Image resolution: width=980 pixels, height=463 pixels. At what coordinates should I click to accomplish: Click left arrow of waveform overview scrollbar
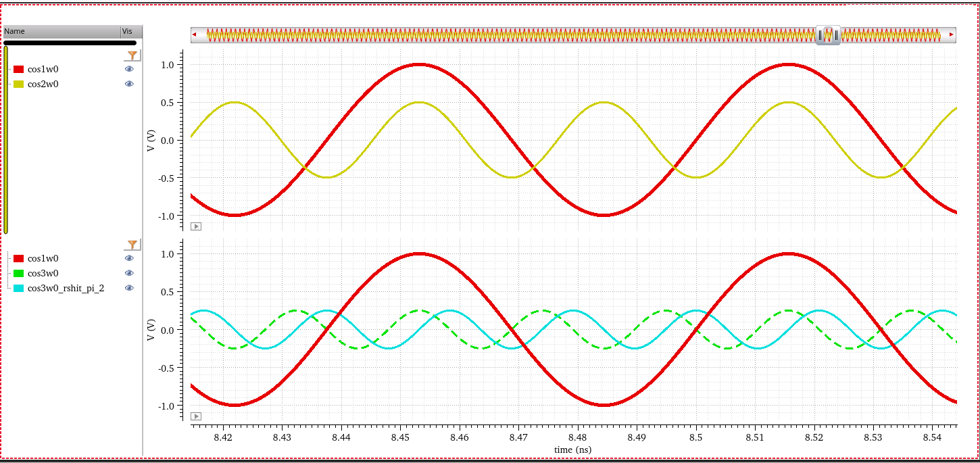pos(195,34)
